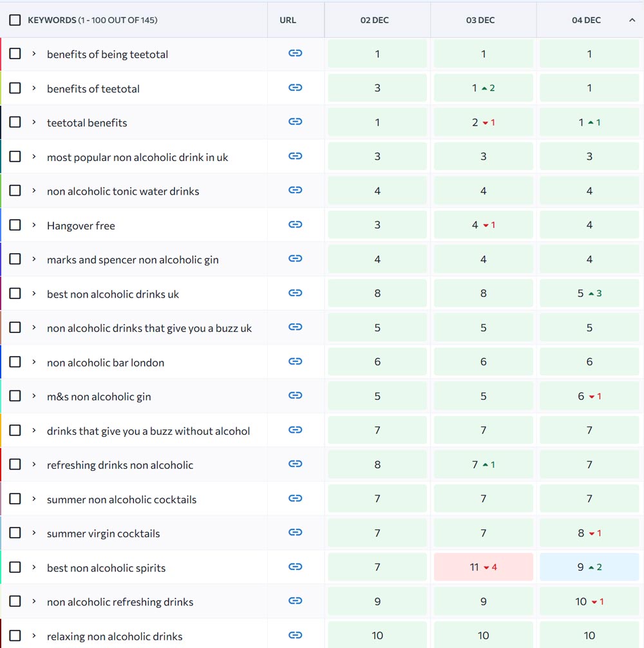Expand 'summer non alcoholic cocktails' row

(x=34, y=499)
